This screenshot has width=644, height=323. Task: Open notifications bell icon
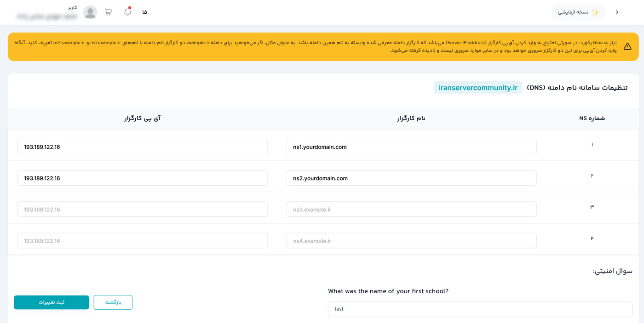pyautogui.click(x=127, y=12)
